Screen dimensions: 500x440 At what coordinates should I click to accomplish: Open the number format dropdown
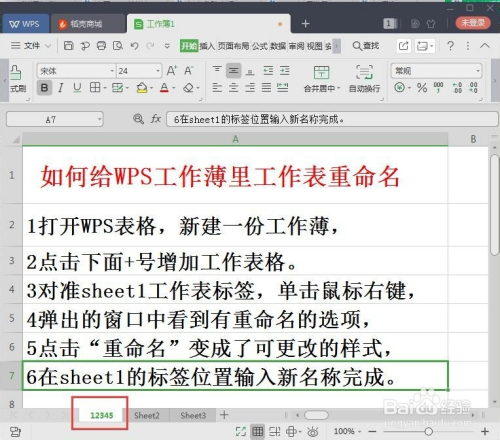click(x=478, y=71)
